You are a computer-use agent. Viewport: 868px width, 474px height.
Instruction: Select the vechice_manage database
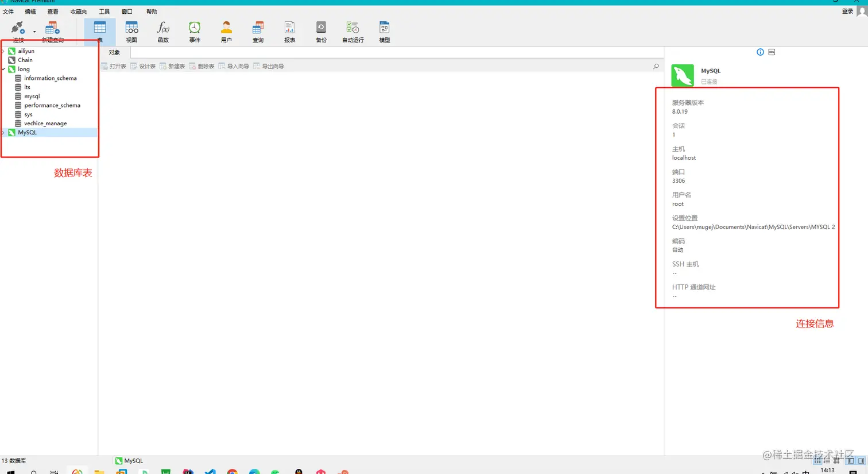click(45, 124)
